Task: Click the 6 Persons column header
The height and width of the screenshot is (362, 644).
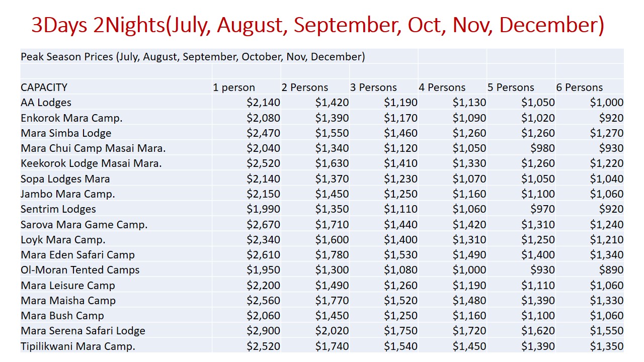Action: (x=579, y=87)
